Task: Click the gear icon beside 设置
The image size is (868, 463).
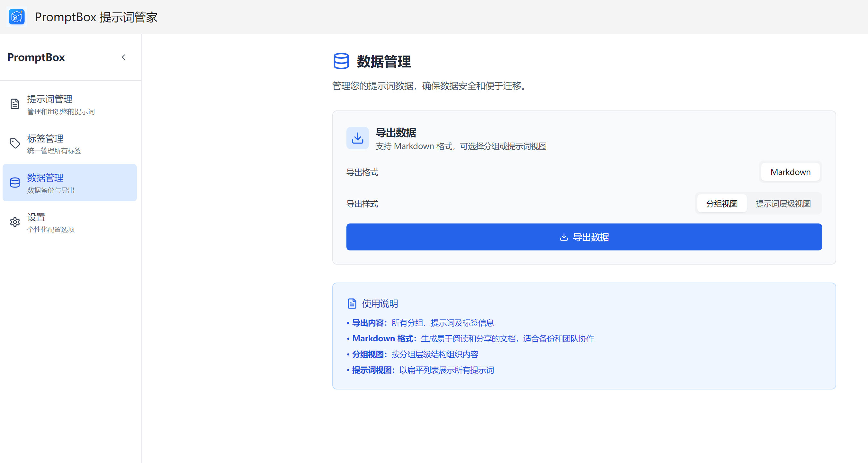Action: [15, 222]
